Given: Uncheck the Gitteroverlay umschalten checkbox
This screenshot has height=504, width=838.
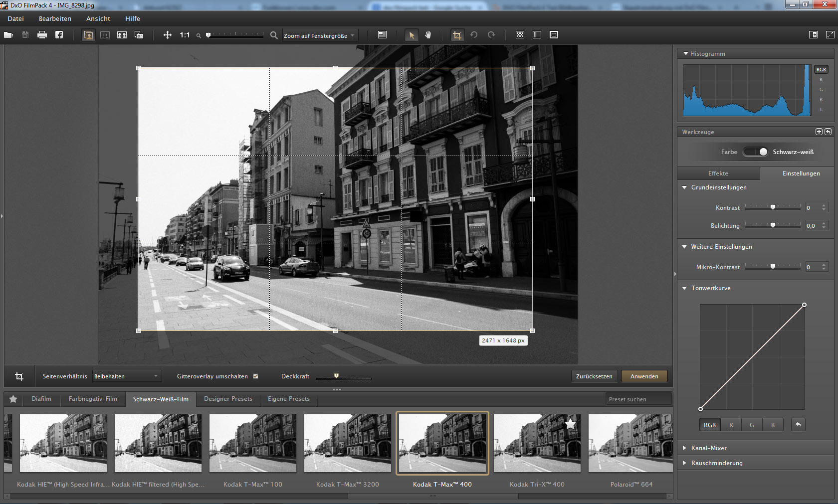Looking at the screenshot, I should pyautogui.click(x=255, y=376).
